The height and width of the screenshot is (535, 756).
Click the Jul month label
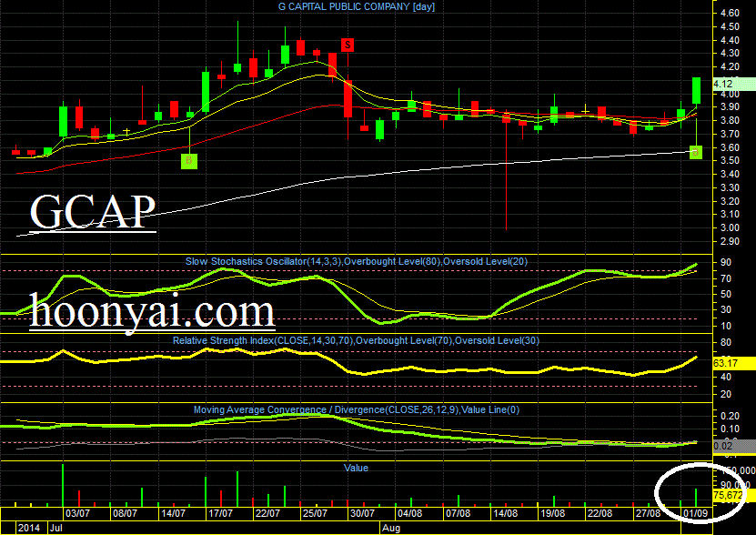click(55, 528)
